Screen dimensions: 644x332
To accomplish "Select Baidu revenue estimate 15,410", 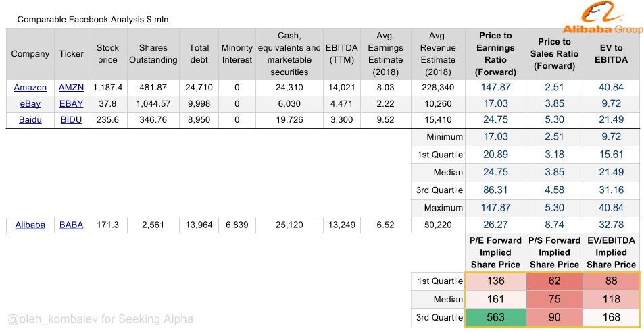I will [438, 120].
